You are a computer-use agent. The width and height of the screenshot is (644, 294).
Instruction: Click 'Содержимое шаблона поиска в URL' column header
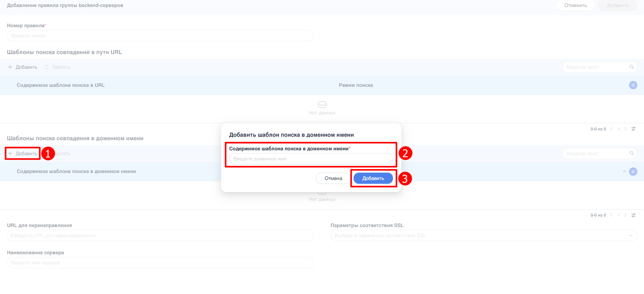(x=61, y=85)
